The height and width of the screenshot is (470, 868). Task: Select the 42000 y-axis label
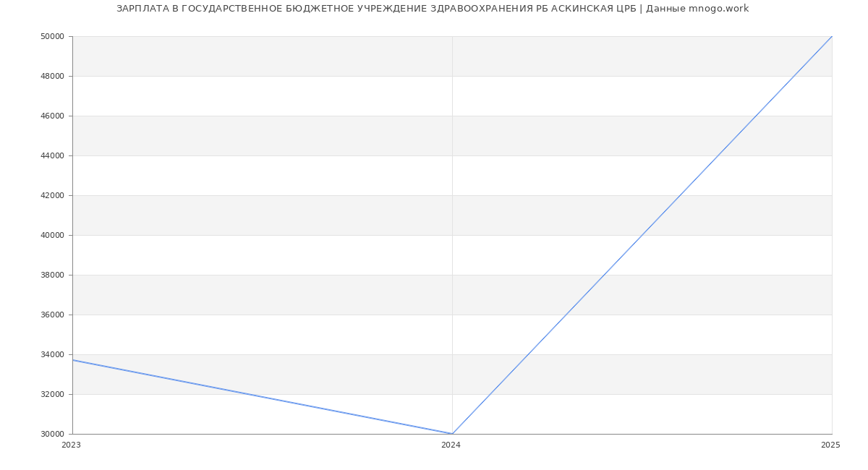pyautogui.click(x=53, y=195)
